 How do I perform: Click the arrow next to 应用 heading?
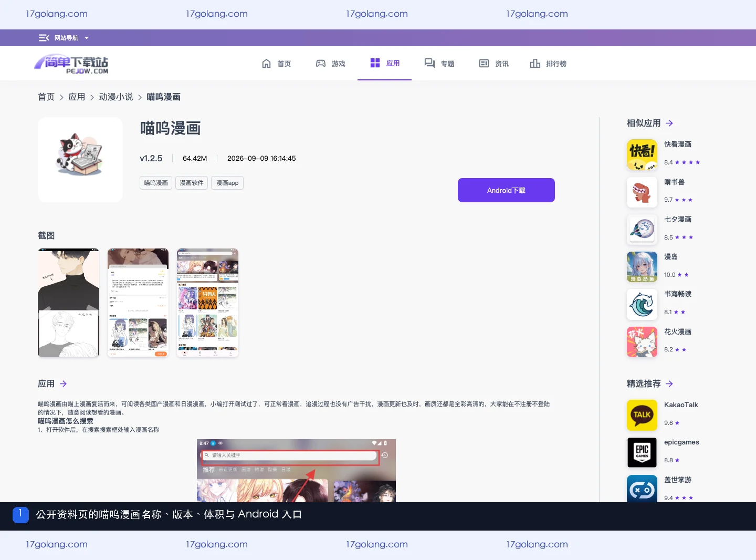63,383
